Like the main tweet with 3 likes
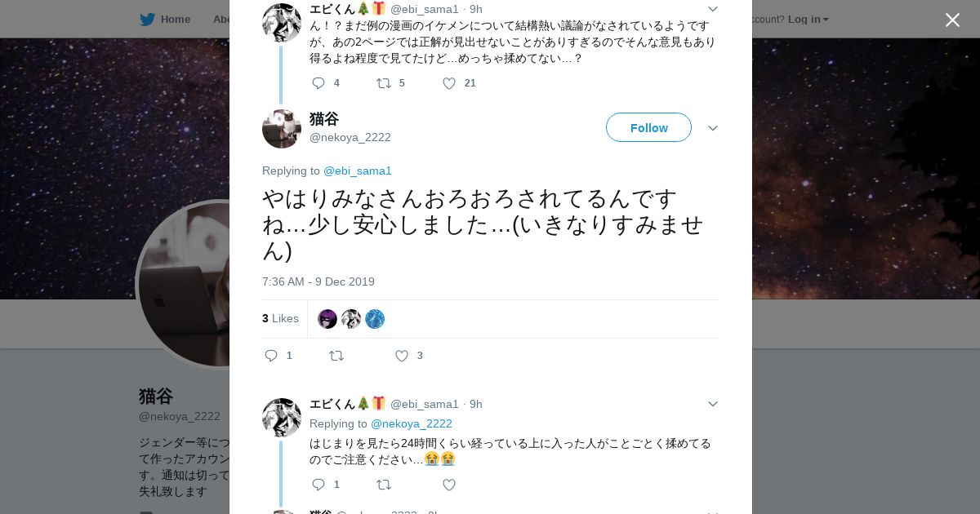980x514 pixels. (x=402, y=356)
